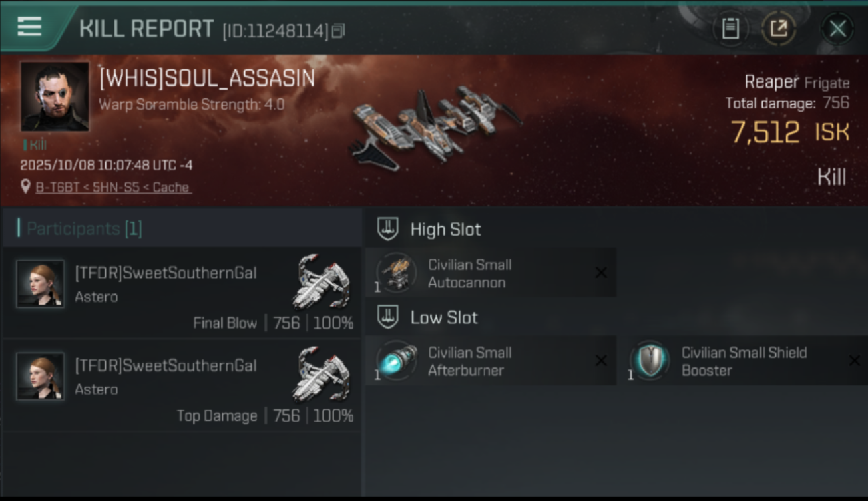View SOUL_ASSASIN character portrait
The height and width of the screenshot is (501, 868).
click(55, 96)
